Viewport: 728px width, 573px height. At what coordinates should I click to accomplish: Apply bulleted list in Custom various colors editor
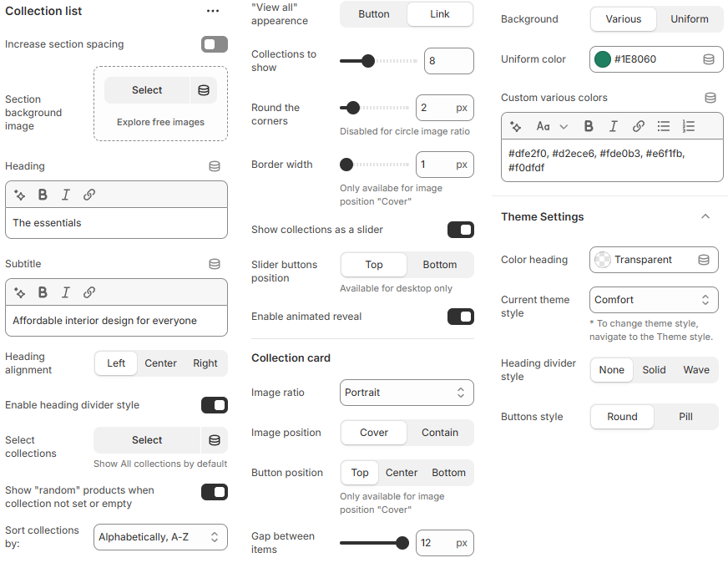[x=664, y=126]
